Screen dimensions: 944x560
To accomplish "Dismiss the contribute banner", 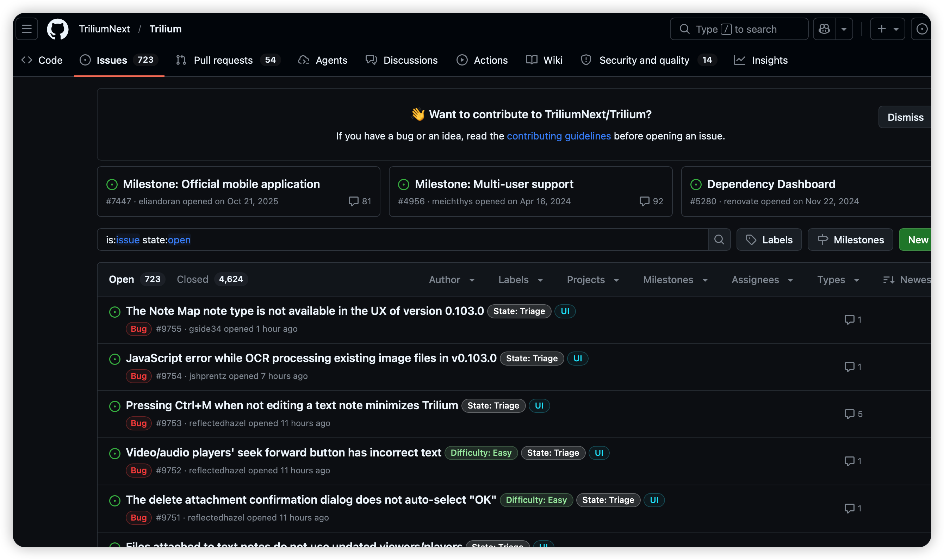I will [x=905, y=117].
